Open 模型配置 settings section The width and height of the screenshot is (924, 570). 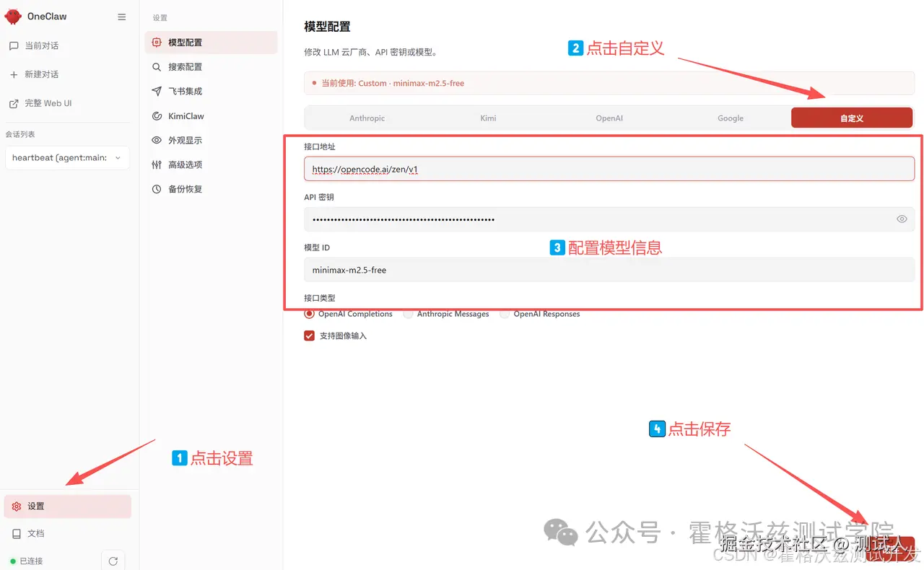pyautogui.click(x=211, y=43)
